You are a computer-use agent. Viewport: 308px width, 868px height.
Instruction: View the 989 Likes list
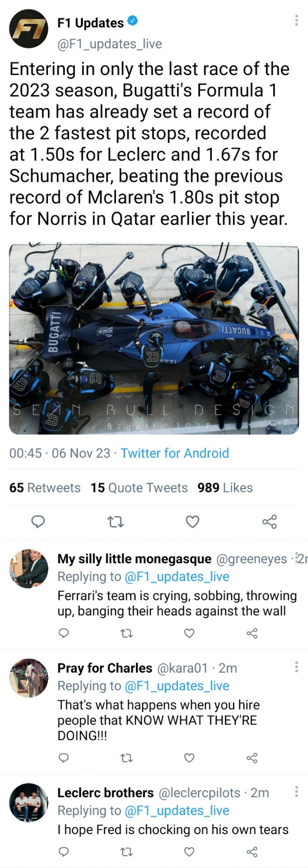[x=225, y=488]
